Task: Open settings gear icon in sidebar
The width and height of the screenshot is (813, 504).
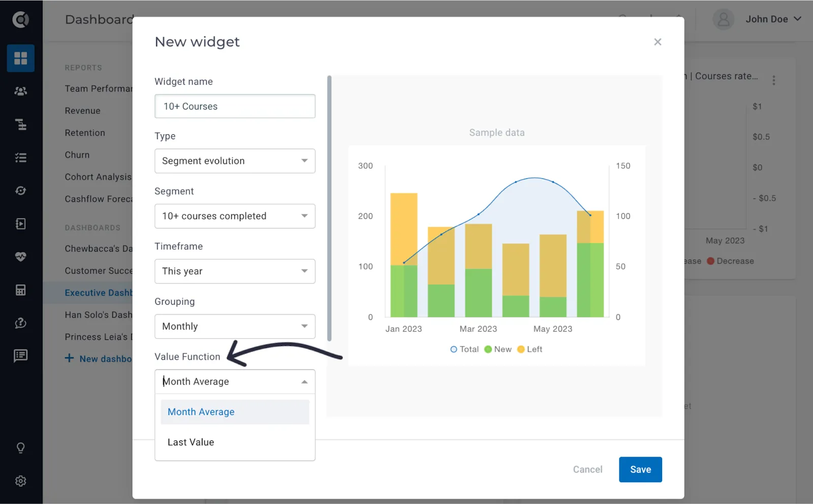Action: [21, 481]
